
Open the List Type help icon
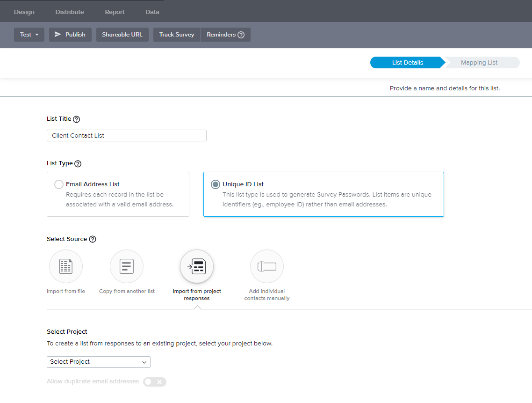[x=78, y=164]
